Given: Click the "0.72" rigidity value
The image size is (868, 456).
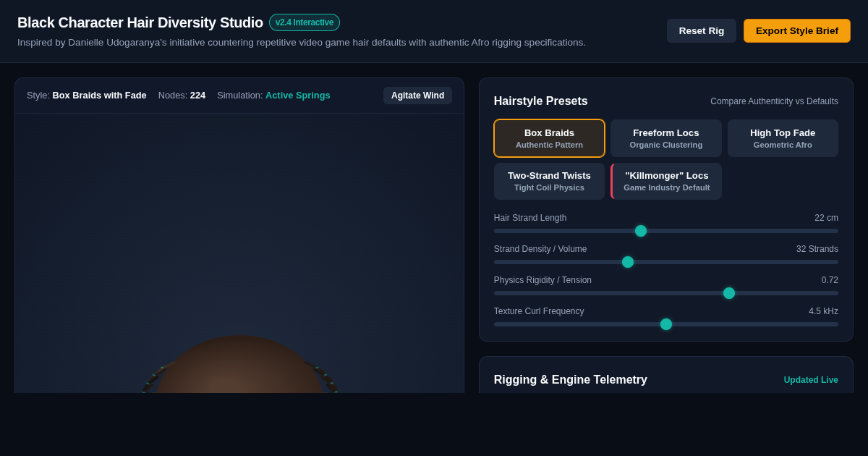Looking at the screenshot, I should coord(830,280).
